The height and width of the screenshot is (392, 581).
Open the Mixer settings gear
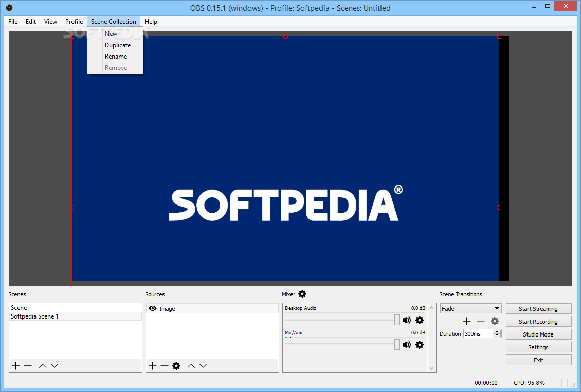coord(302,294)
